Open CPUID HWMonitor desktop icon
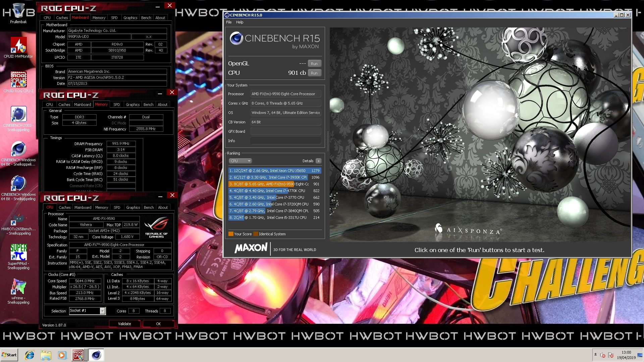 (18, 48)
